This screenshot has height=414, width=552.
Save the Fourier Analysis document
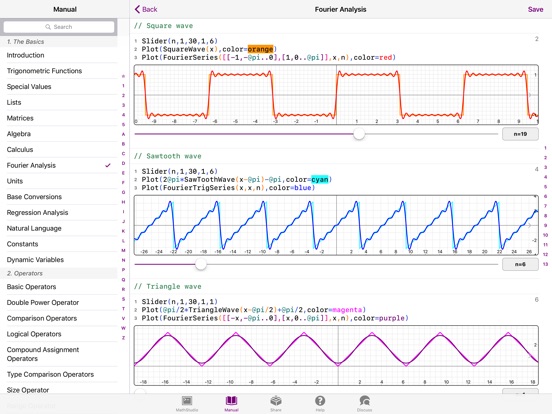(x=535, y=10)
